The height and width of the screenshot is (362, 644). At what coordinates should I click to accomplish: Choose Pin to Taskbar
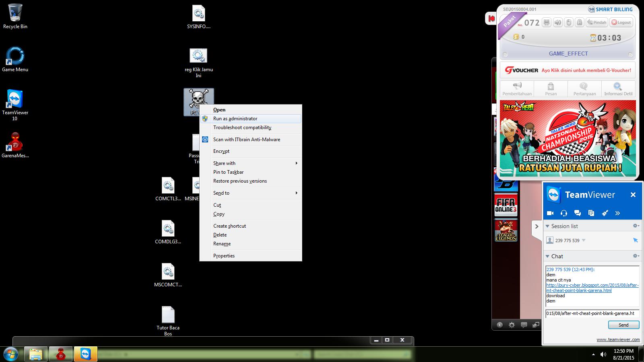(x=251, y=172)
